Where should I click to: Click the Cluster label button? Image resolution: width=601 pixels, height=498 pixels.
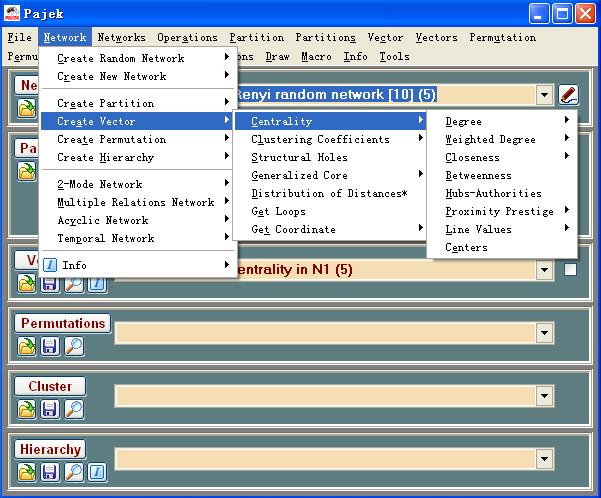[x=50, y=386]
